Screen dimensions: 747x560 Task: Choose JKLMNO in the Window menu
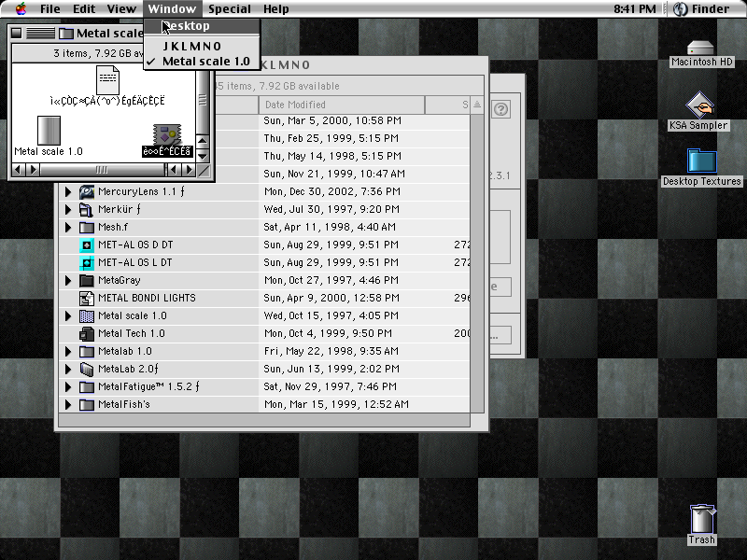pyautogui.click(x=202, y=46)
